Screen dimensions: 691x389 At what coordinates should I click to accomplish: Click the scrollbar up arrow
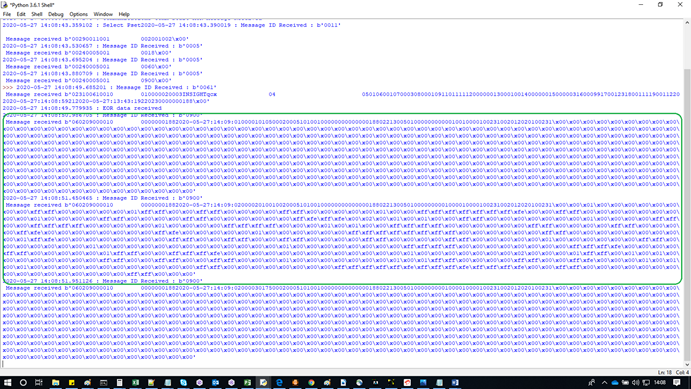[x=687, y=22]
